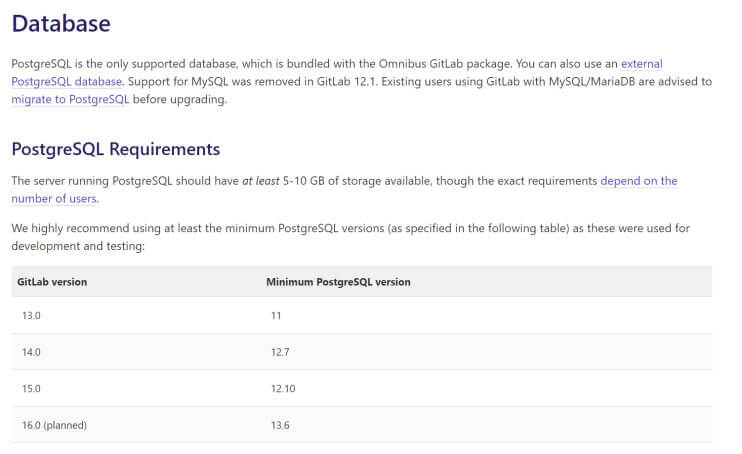The image size is (742, 454).
Task: Click the 'GitLab 12.1' text in intro paragraph
Action: click(346, 81)
